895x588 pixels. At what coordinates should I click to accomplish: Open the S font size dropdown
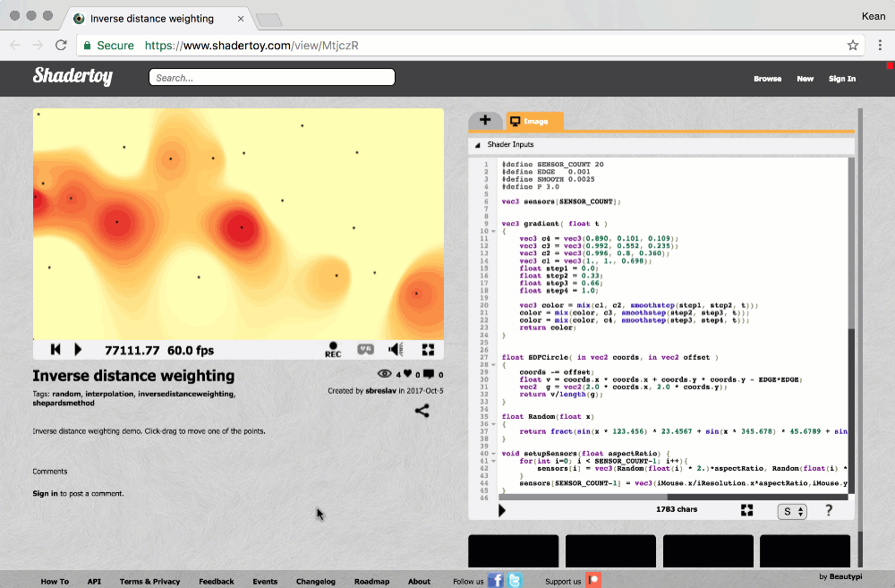pyautogui.click(x=791, y=511)
